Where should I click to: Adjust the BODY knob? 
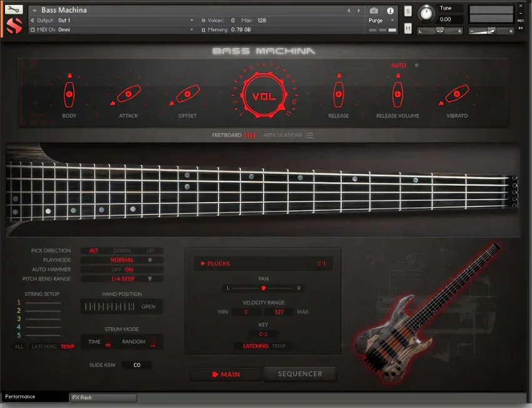click(x=69, y=95)
